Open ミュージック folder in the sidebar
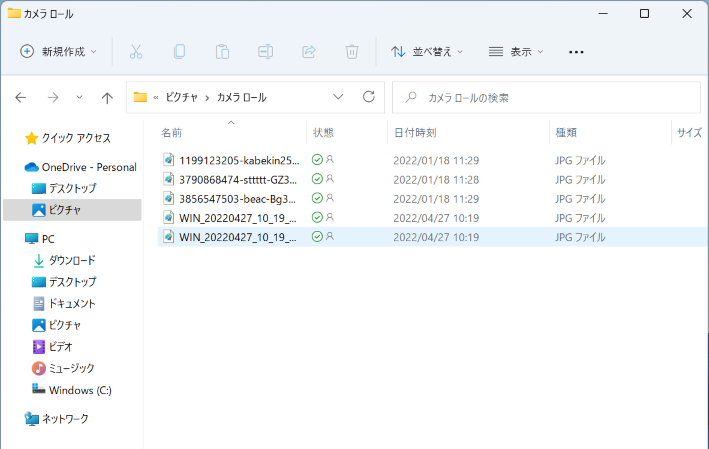709x449 pixels. (x=63, y=368)
